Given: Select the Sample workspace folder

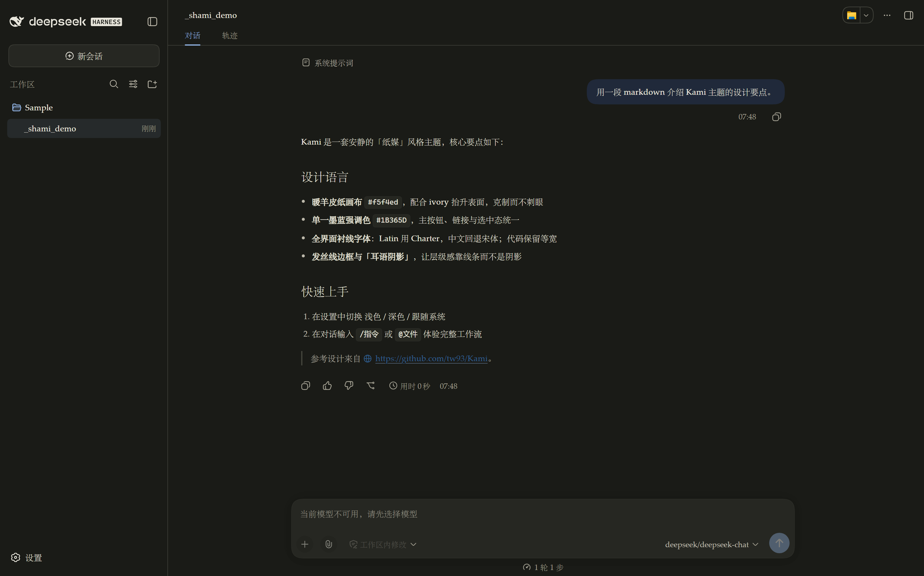Looking at the screenshot, I should coord(84,107).
